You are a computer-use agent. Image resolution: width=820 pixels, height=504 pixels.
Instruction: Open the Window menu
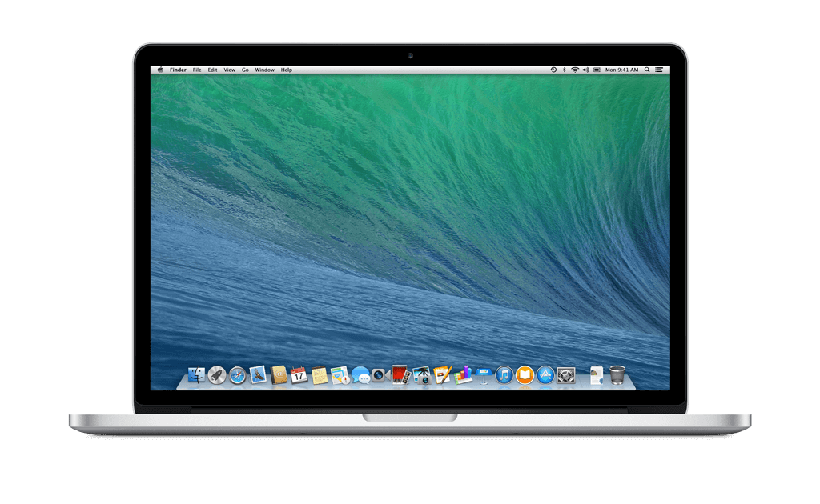264,70
